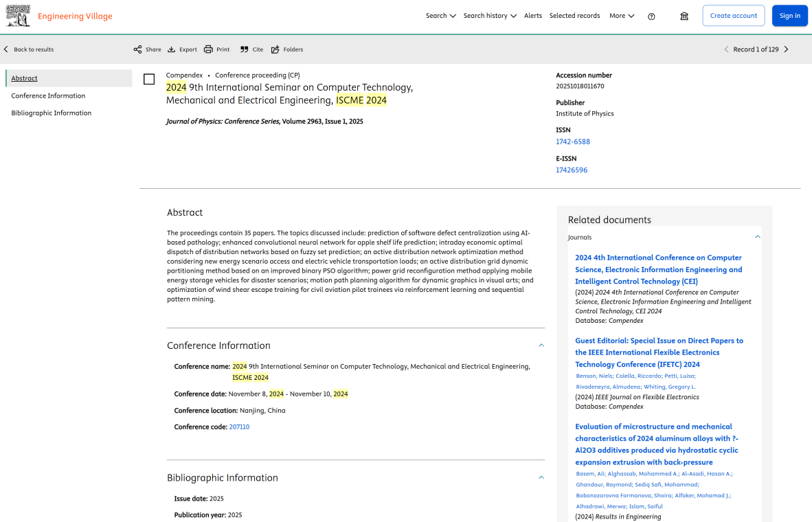Click the Abstract section heading
Viewport: 812px width, 522px height.
point(184,212)
